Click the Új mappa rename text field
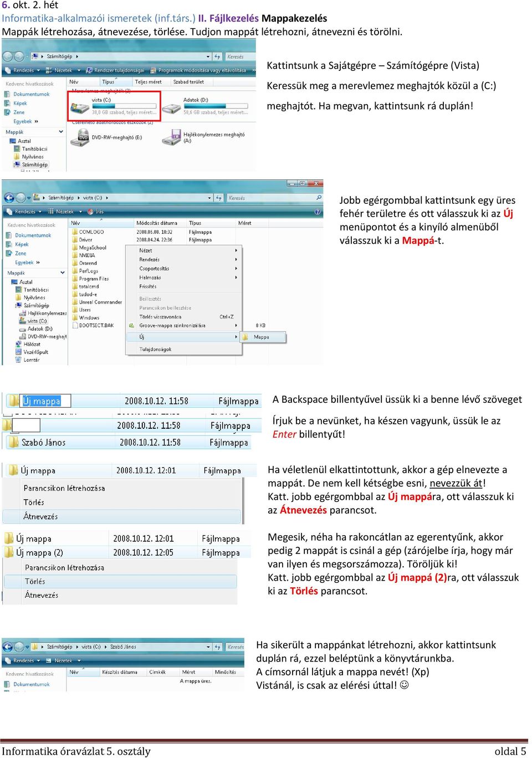Viewport: 532px width, 759px height. (45, 401)
